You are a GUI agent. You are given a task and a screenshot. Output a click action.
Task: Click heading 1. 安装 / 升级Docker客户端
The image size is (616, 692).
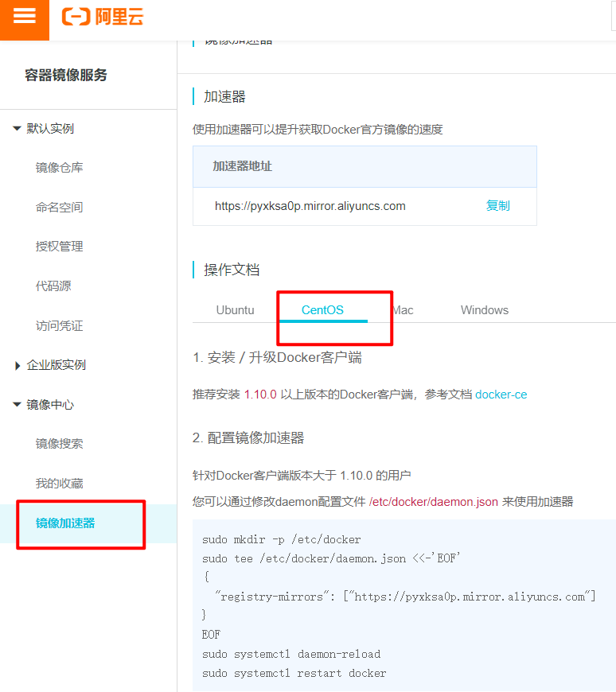(277, 357)
